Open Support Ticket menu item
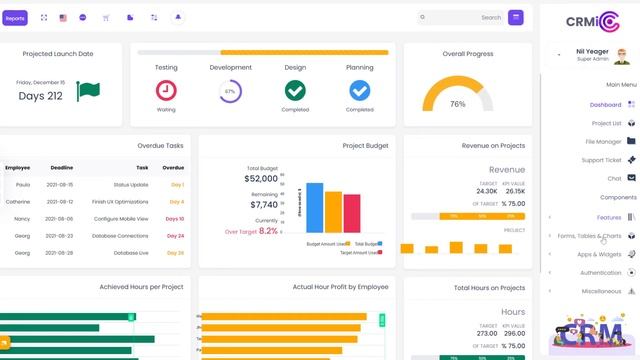The height and width of the screenshot is (360, 640). tap(601, 160)
